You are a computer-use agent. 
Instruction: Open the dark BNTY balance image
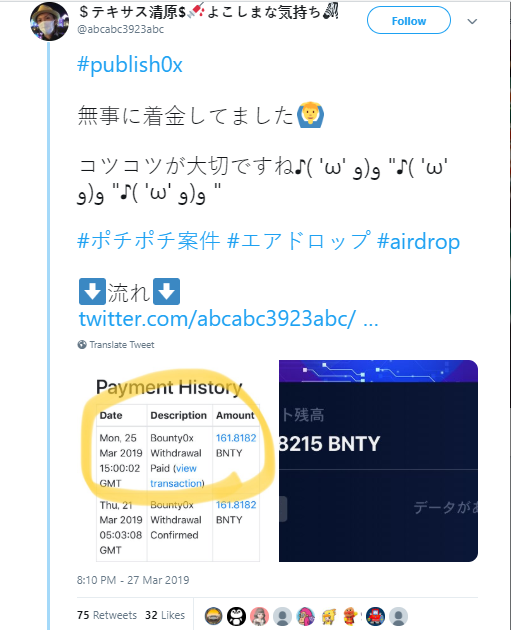(x=378, y=461)
